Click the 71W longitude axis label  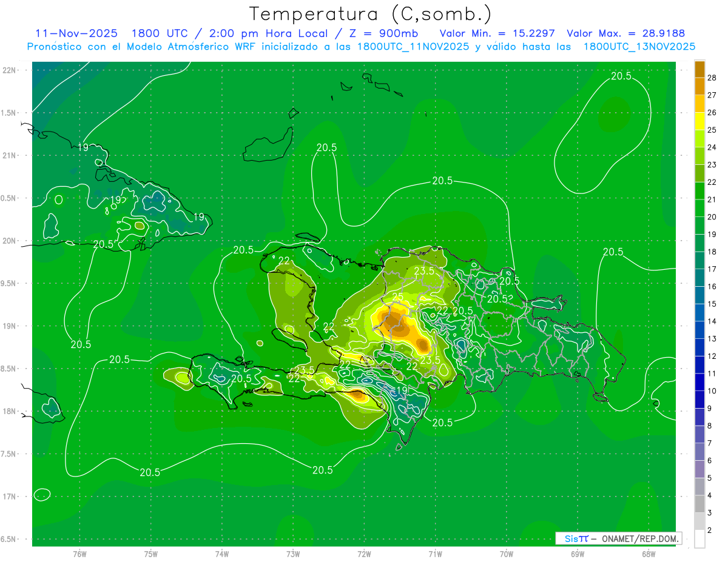[x=435, y=554]
